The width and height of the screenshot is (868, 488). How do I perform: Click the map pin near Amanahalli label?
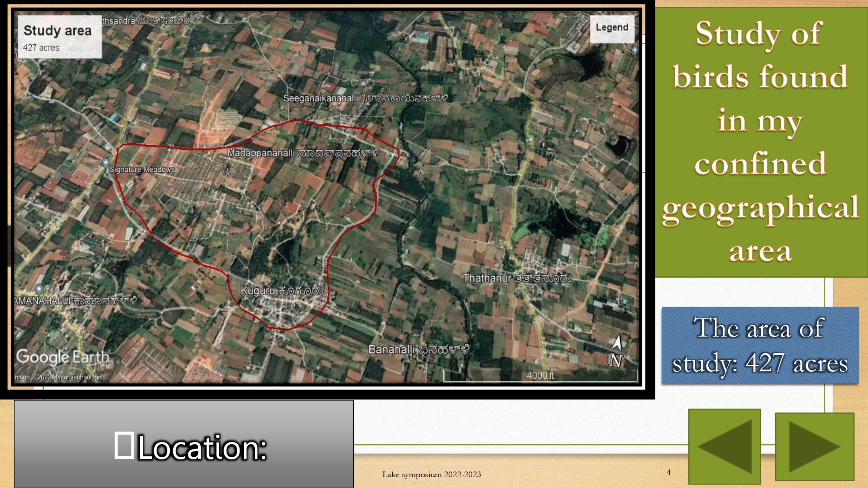[x=39, y=288]
